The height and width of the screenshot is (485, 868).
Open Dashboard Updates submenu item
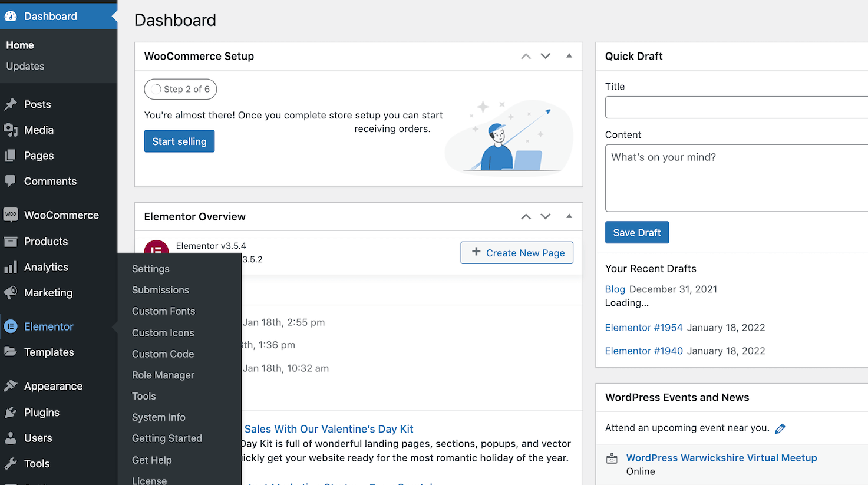click(x=25, y=67)
